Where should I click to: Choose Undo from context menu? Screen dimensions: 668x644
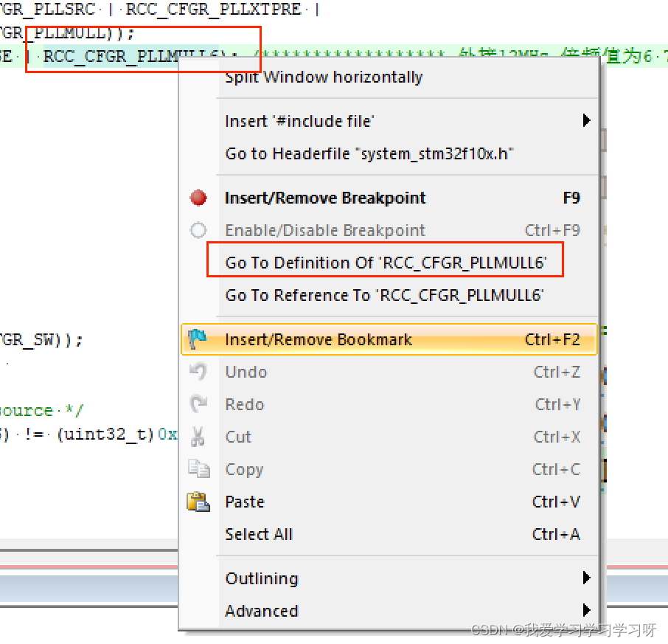click(389, 372)
